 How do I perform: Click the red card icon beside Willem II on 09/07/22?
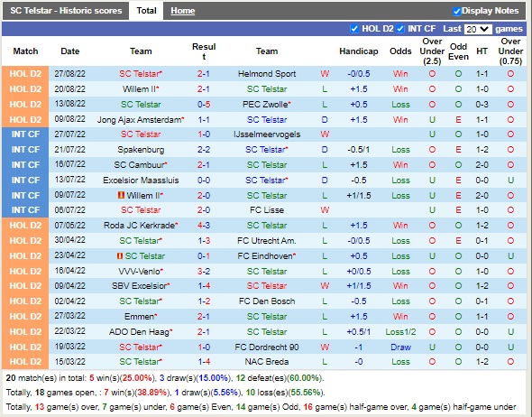(121, 195)
